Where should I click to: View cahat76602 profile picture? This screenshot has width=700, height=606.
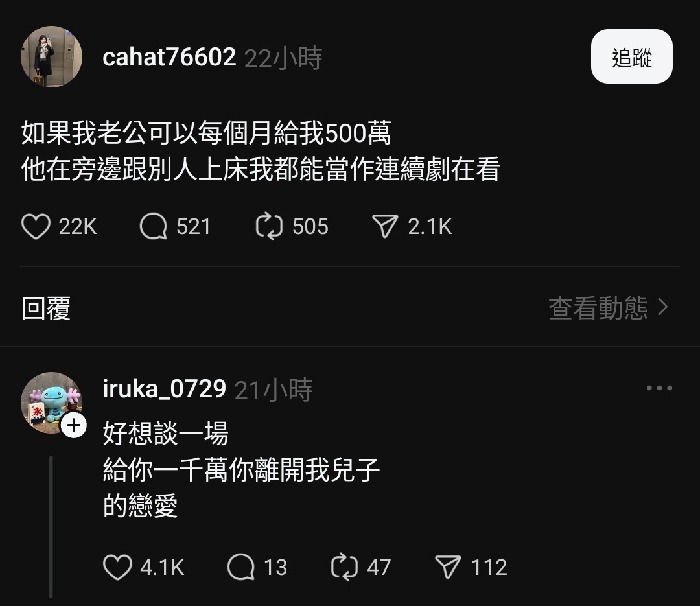click(x=51, y=57)
